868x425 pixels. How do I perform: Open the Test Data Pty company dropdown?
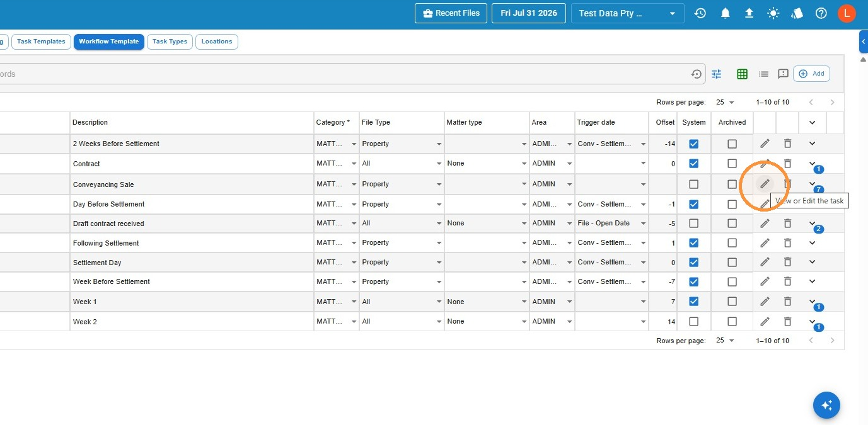coord(628,13)
